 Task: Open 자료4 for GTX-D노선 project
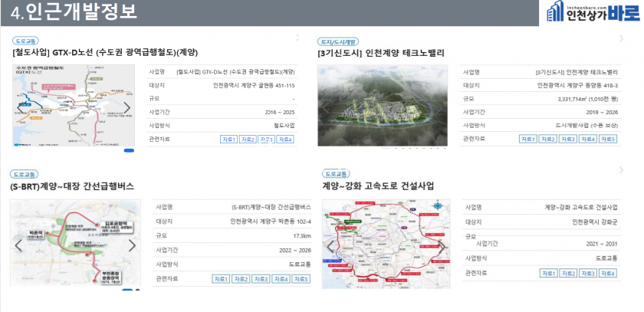click(x=285, y=139)
